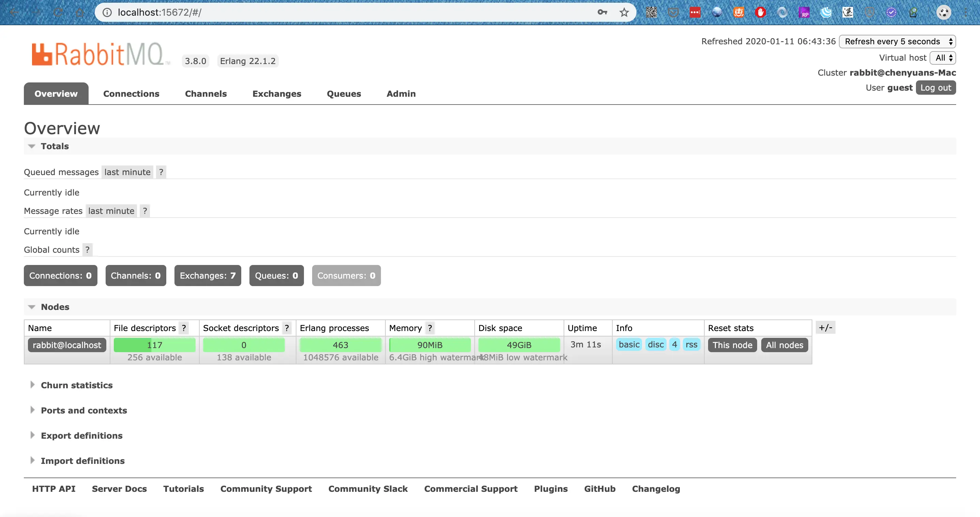
Task: Open File descriptors help question mark
Action: [x=184, y=328]
